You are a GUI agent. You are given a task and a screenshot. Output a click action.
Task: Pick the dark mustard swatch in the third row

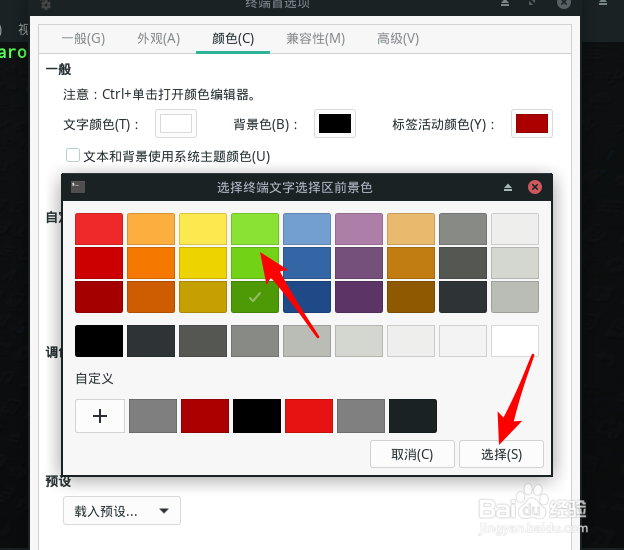tap(203, 297)
